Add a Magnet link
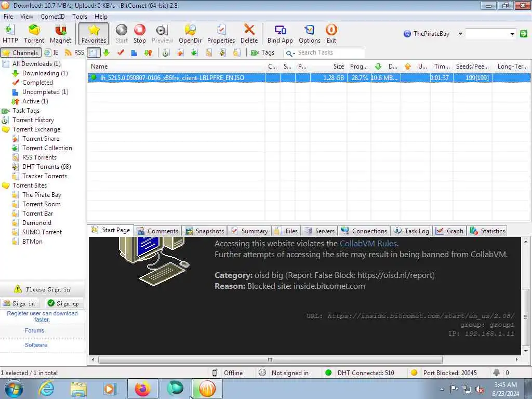The width and height of the screenshot is (532, 399). pos(60,34)
